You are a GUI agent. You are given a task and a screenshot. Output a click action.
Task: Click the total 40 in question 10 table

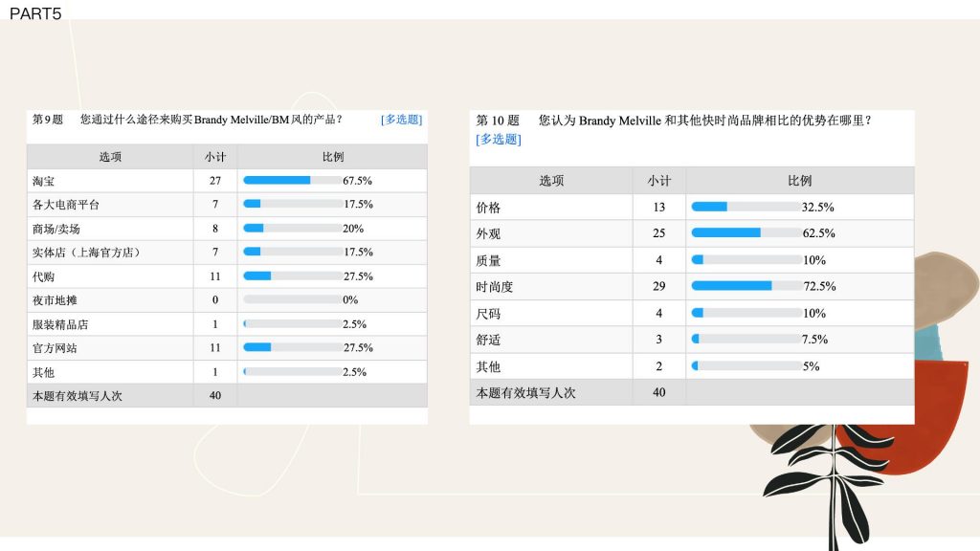[x=658, y=392]
